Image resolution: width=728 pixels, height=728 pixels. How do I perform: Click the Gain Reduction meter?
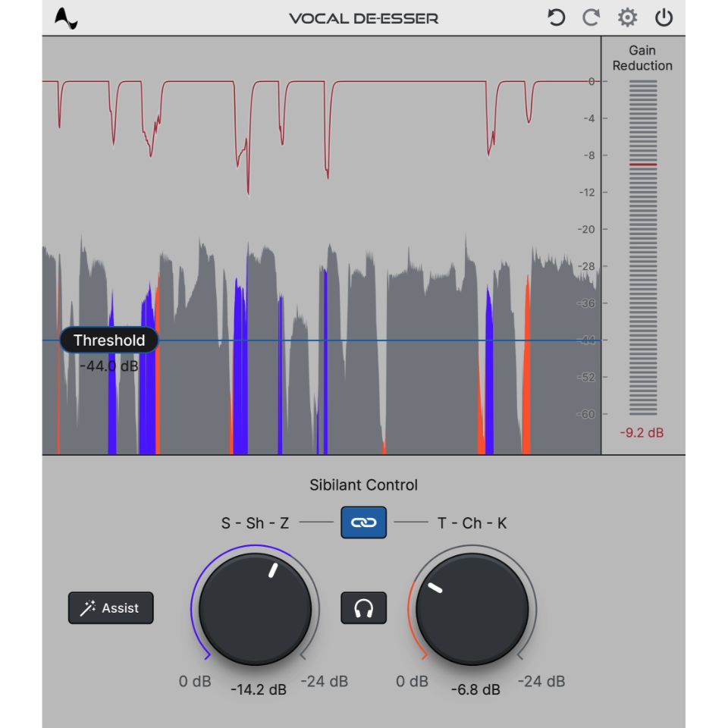point(643,247)
